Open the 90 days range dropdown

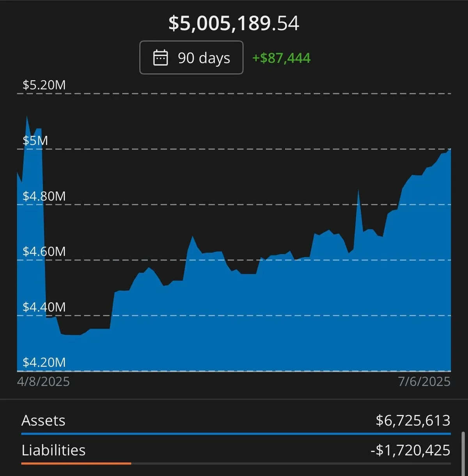(191, 58)
